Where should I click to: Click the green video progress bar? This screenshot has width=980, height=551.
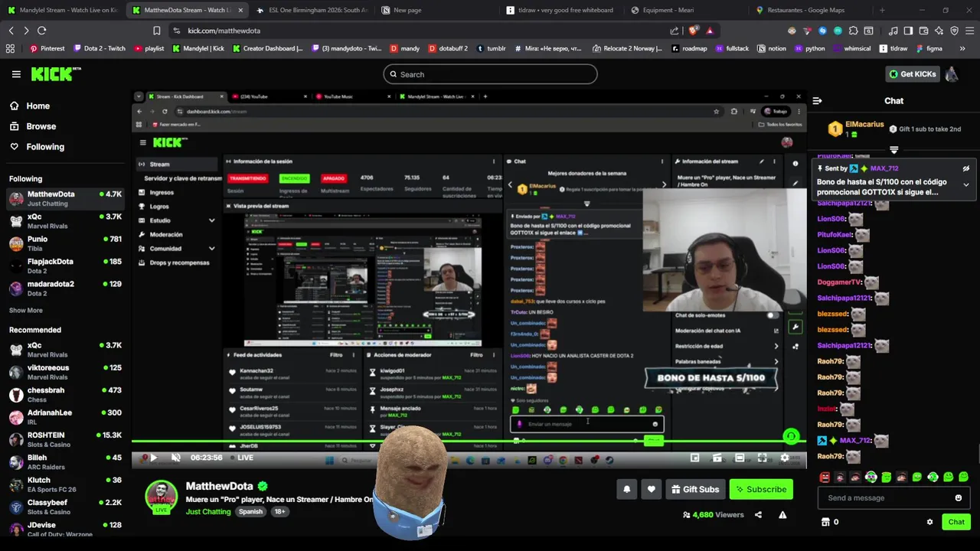point(469,442)
